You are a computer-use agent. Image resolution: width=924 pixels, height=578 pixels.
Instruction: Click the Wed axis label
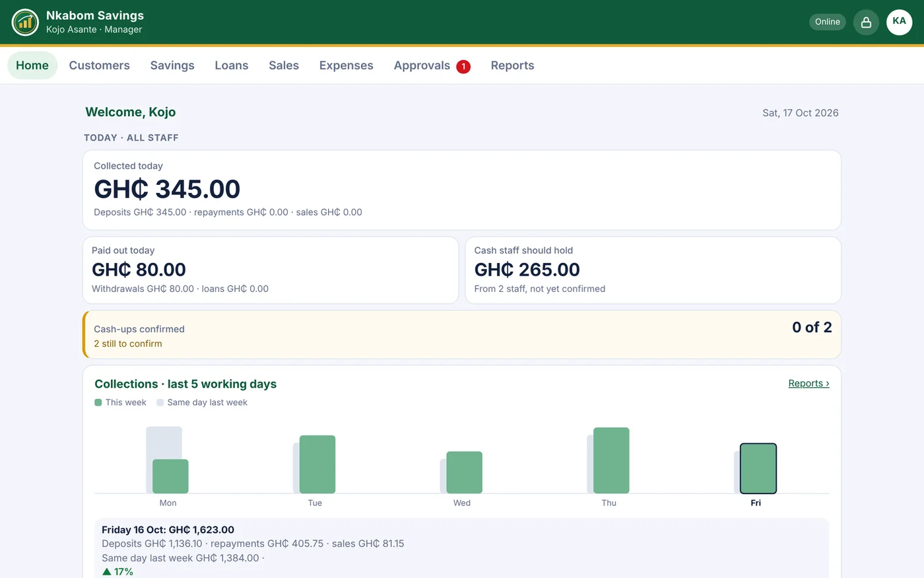point(462,503)
